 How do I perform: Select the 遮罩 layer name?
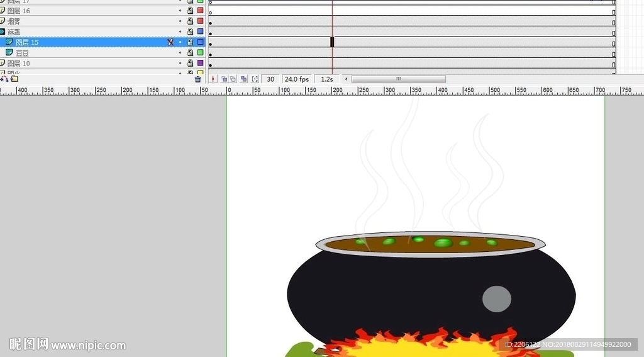[14, 32]
